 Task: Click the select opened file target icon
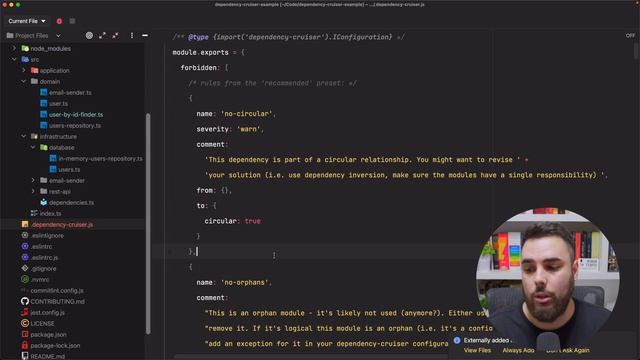[89, 36]
